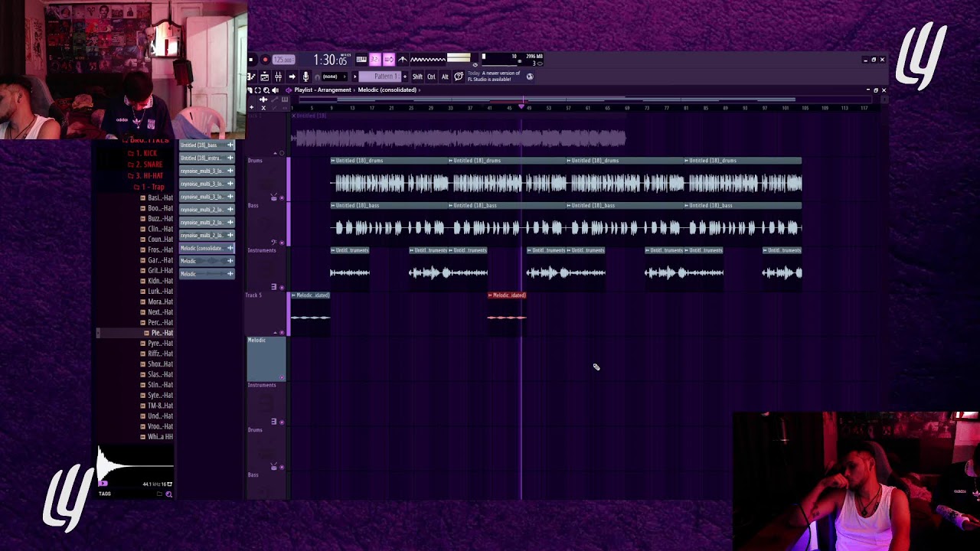Select the TM-8..Hat sample

click(157, 406)
